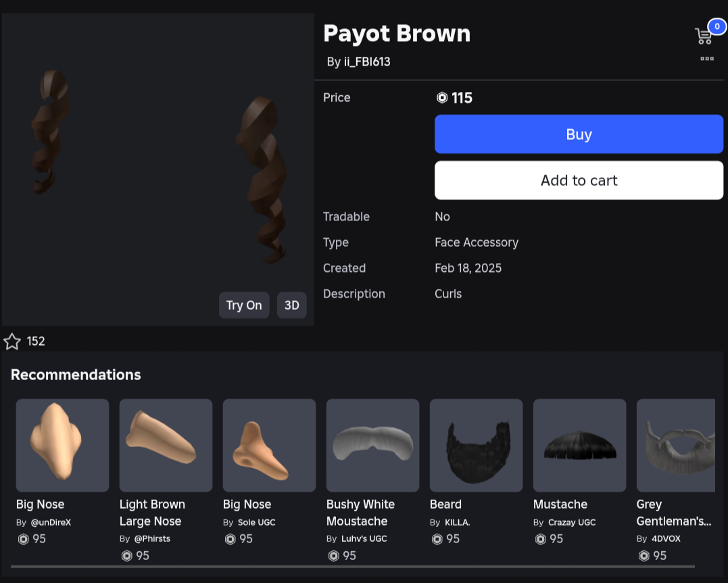
Task: Open the @unDireX creator link
Action: click(51, 522)
